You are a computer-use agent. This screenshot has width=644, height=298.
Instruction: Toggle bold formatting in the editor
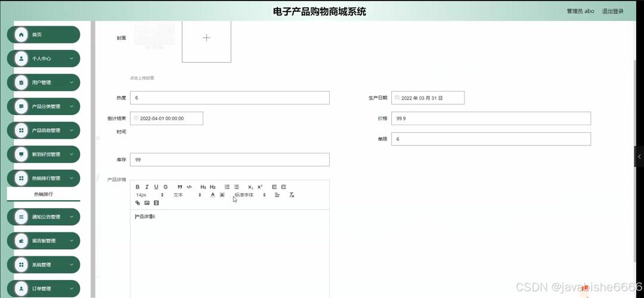(138, 187)
